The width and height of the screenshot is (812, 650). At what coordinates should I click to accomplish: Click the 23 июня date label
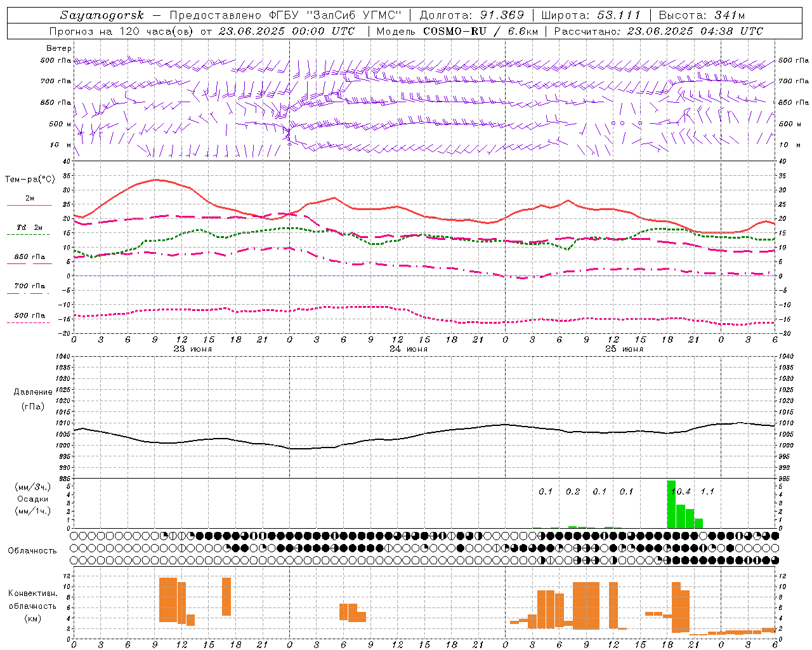[193, 349]
